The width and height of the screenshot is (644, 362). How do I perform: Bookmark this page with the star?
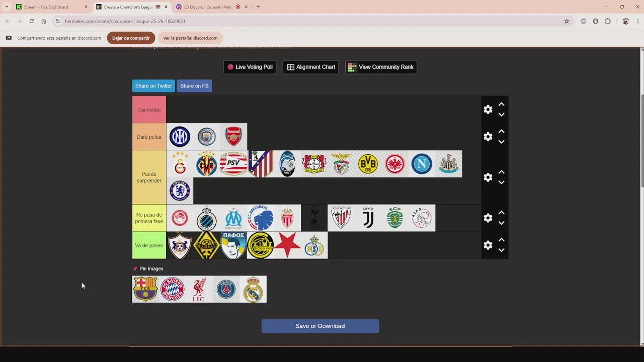(567, 21)
